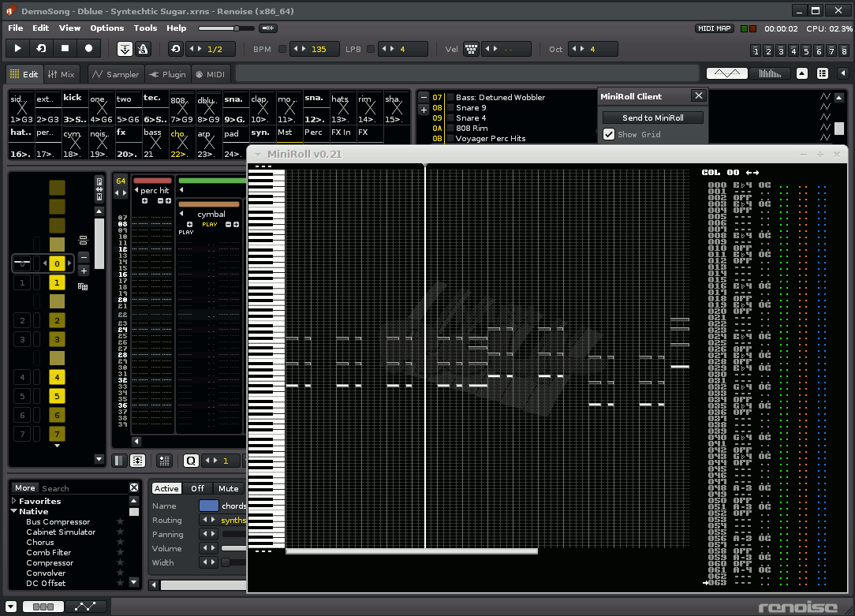Click the loop pattern playback button
The height and width of the screenshot is (616, 855).
click(42, 49)
